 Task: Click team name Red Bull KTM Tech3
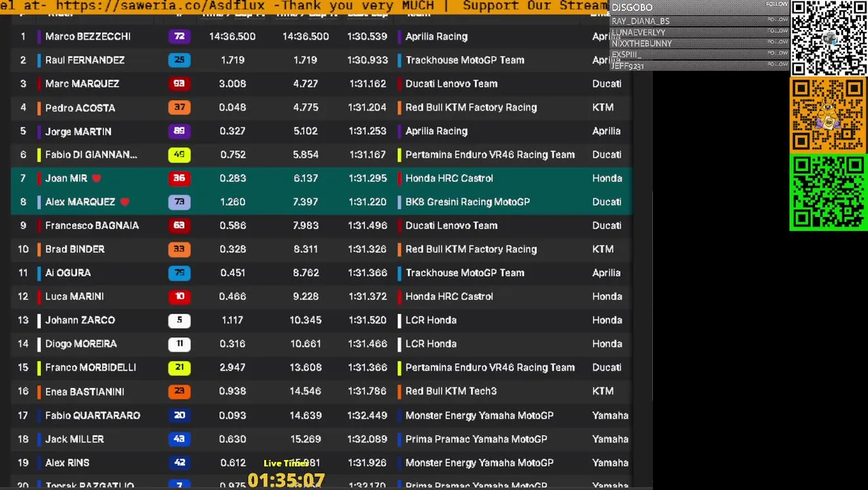click(x=451, y=391)
